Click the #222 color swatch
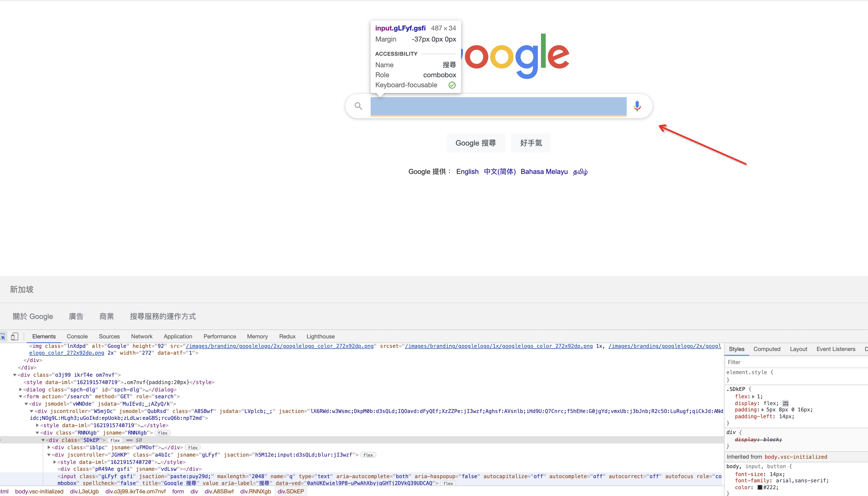 coord(760,488)
